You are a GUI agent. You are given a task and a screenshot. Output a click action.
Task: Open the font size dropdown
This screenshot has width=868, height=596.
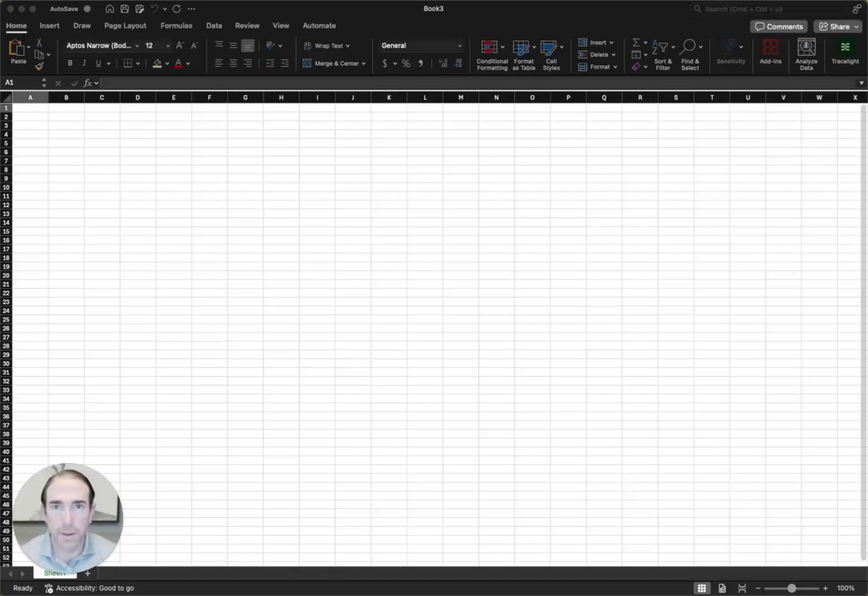click(167, 45)
